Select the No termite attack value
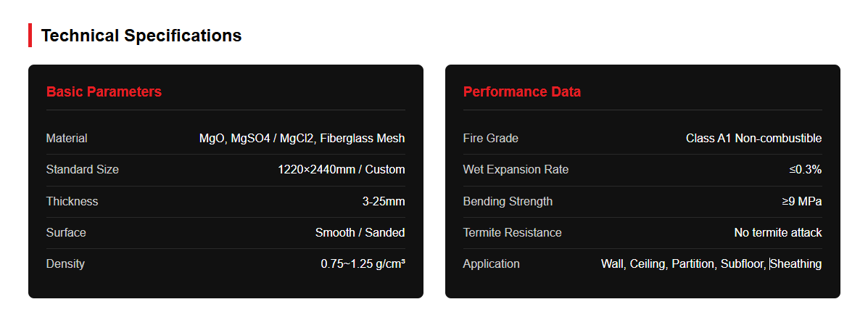868x323 pixels. (778, 233)
